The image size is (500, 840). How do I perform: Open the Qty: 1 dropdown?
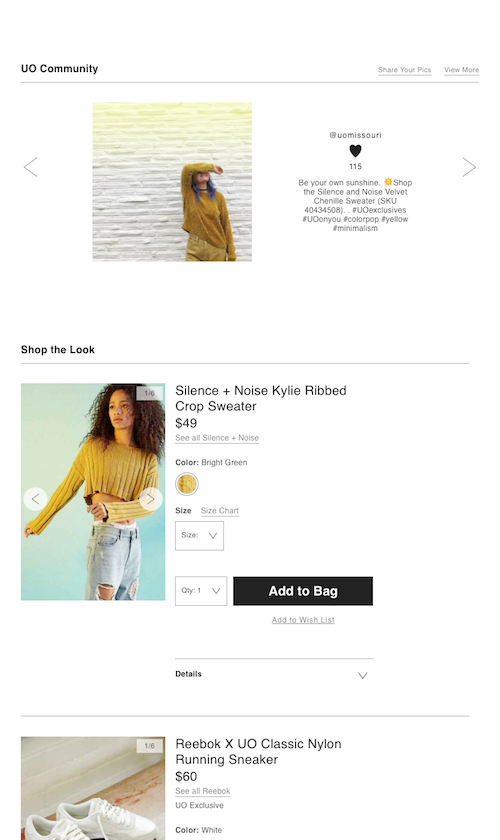tap(201, 591)
